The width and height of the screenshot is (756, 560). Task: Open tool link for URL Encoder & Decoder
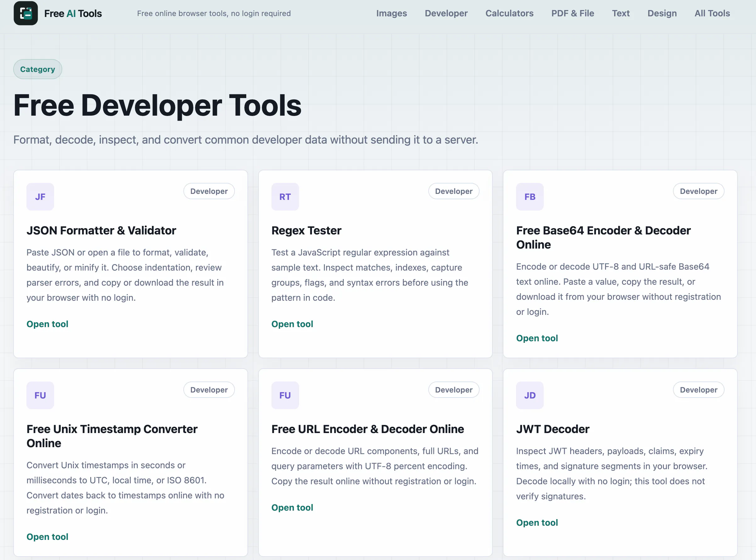click(x=292, y=508)
